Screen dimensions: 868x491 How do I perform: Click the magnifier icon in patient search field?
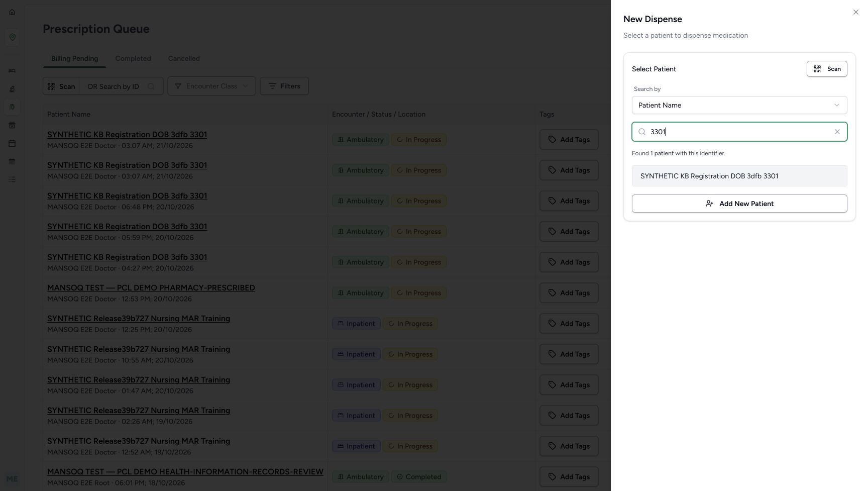coord(642,132)
